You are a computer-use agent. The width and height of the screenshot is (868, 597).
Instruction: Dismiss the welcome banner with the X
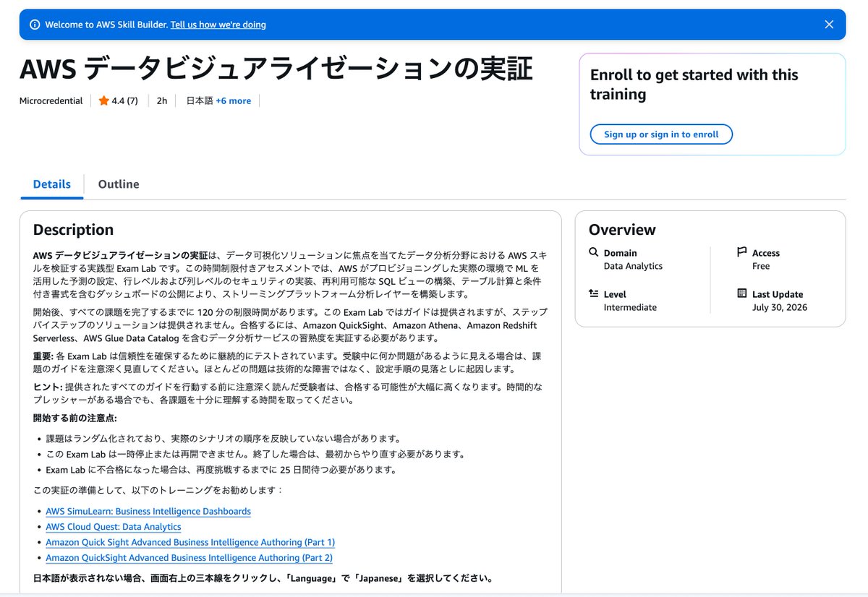tap(829, 25)
